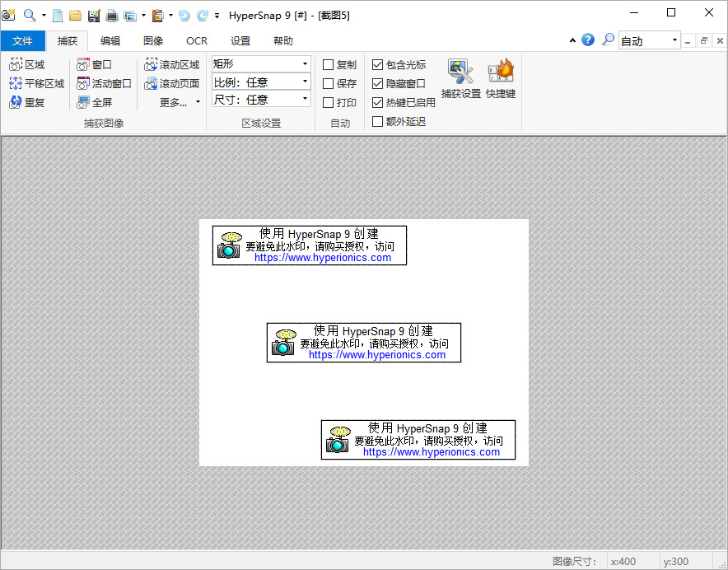Collapse the ribbon with the up arrow
Image resolution: width=728 pixels, height=570 pixels.
click(572, 40)
